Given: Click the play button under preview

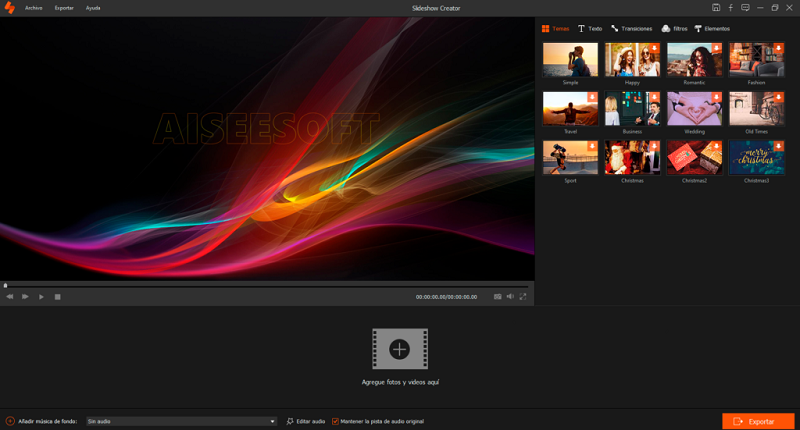Looking at the screenshot, I should point(41,296).
